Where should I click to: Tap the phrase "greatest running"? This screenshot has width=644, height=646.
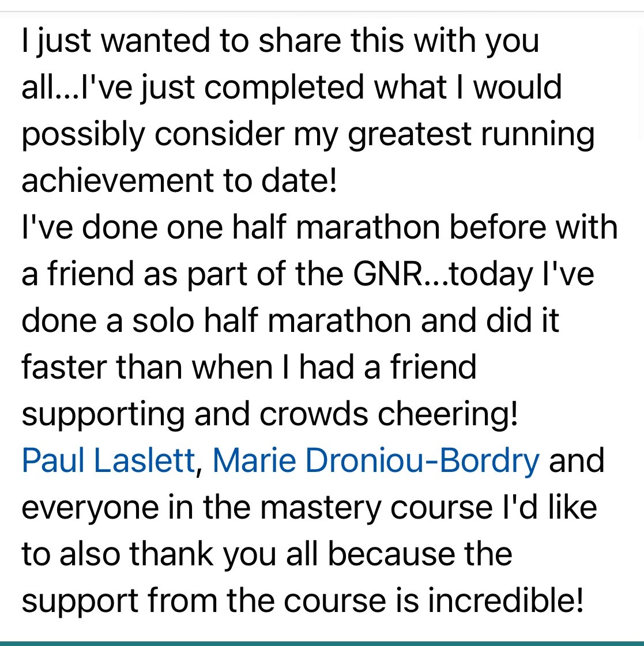471,134
